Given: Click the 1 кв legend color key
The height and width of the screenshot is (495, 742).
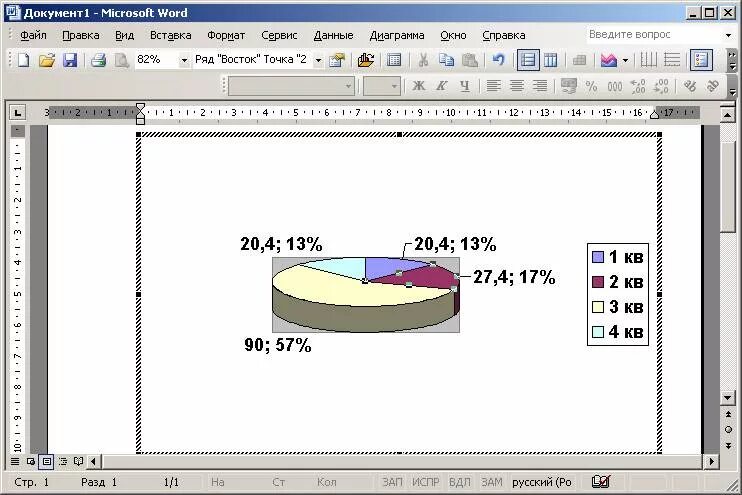Looking at the screenshot, I should (x=598, y=257).
